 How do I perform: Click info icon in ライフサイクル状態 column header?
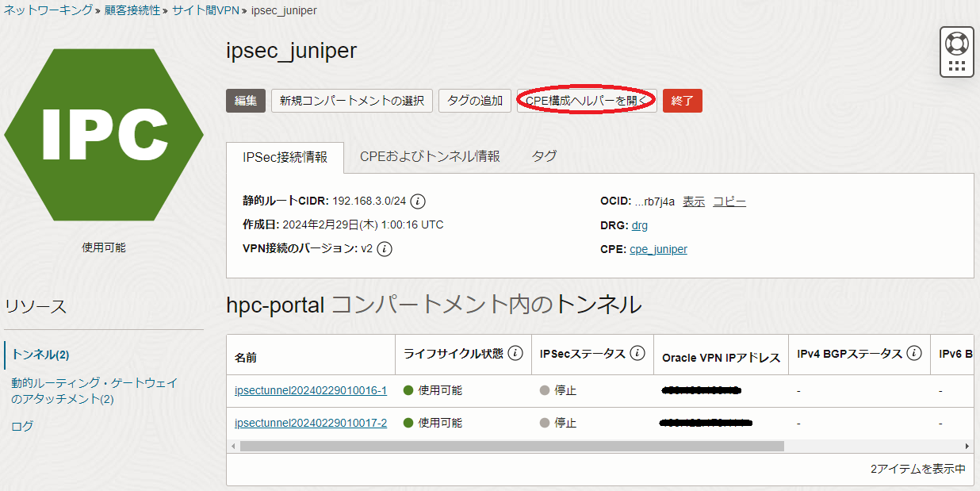(x=515, y=354)
